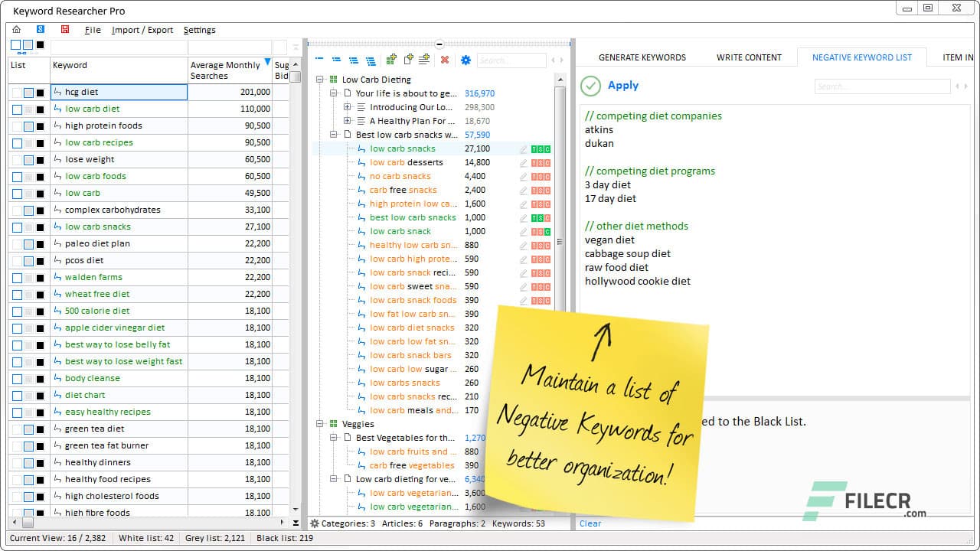
Task: Click the Clear link in the status bar
Action: (x=590, y=523)
